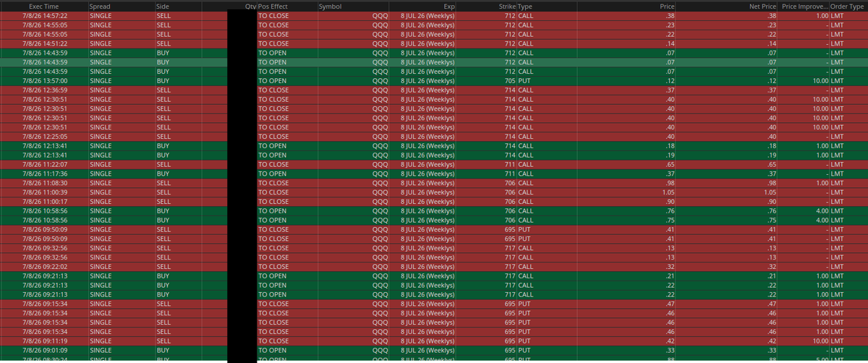Click the QQQ symbol in the 09:01:09 row
Viewport: 868px width, 363px height.
coord(380,350)
